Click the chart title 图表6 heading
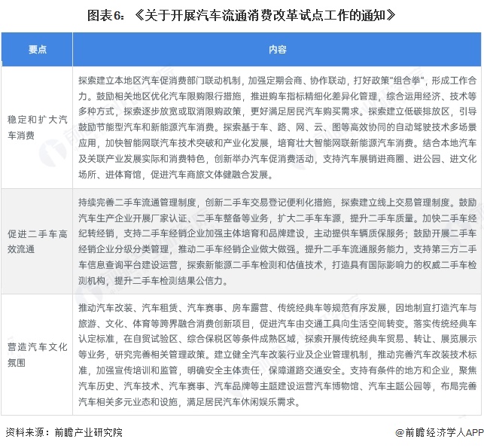484x448 pixels. click(242, 15)
